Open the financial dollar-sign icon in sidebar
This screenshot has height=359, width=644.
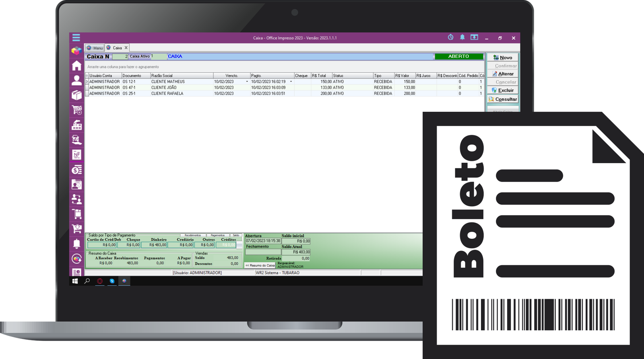[x=76, y=170]
